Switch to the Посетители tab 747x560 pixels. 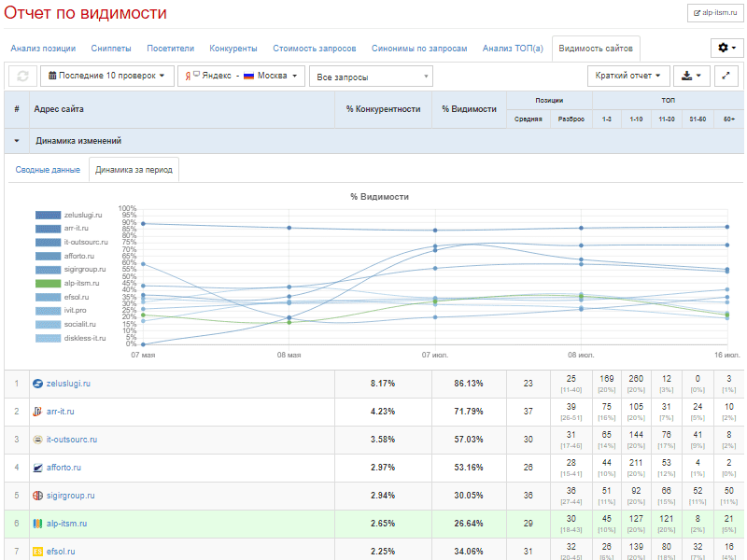(x=171, y=49)
